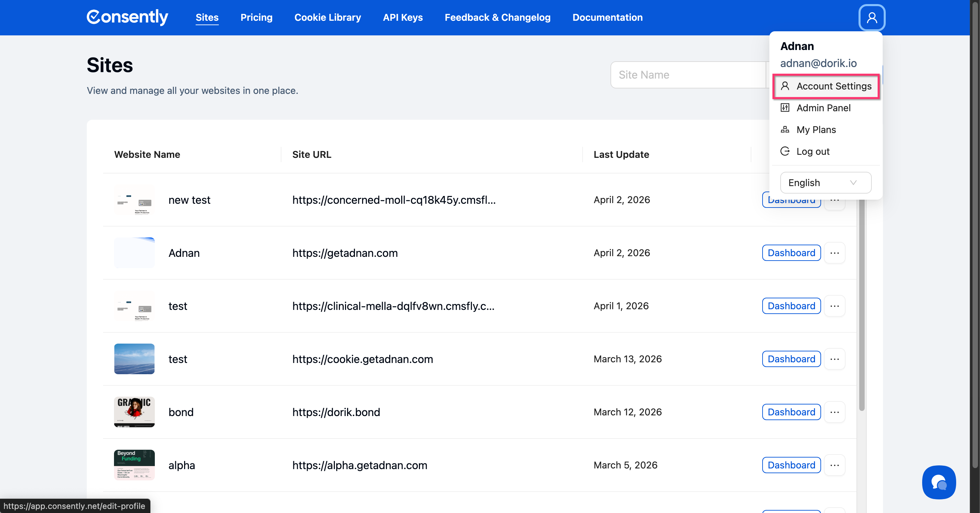
Task: Switch to the Pricing tab
Action: [256, 17]
